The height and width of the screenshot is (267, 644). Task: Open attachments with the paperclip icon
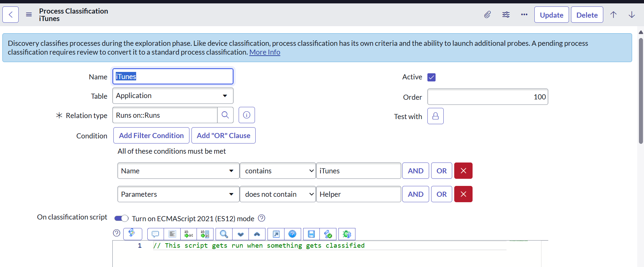point(487,15)
